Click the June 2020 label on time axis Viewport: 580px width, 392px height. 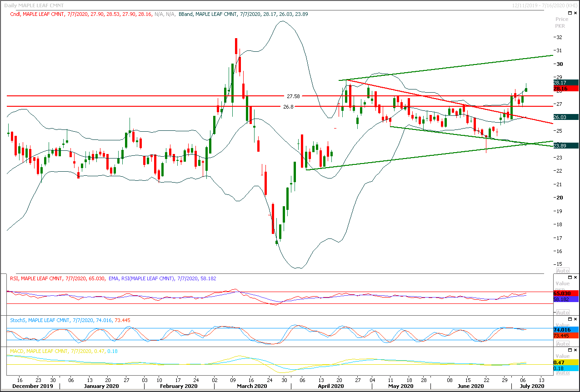pos(470,386)
